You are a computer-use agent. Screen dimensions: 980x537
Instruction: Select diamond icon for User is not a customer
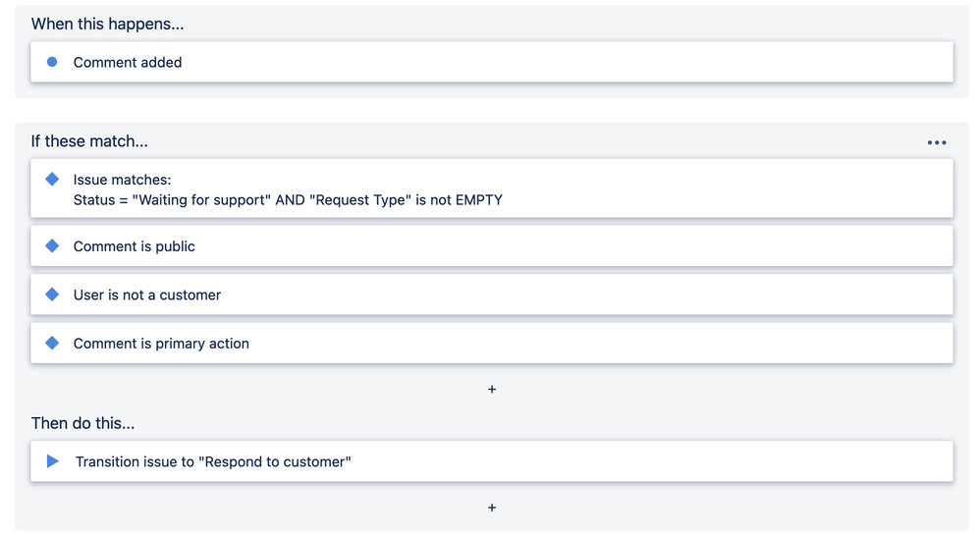[x=53, y=295]
